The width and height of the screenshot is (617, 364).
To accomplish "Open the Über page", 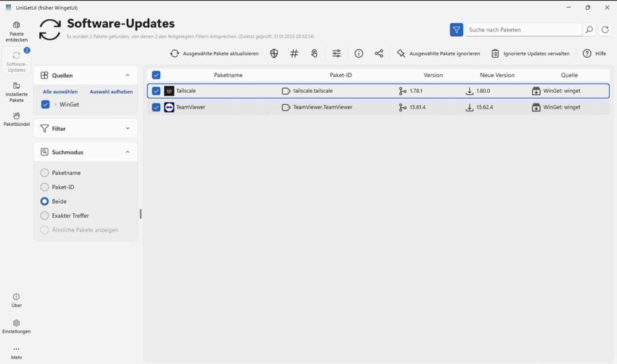I will [16, 300].
